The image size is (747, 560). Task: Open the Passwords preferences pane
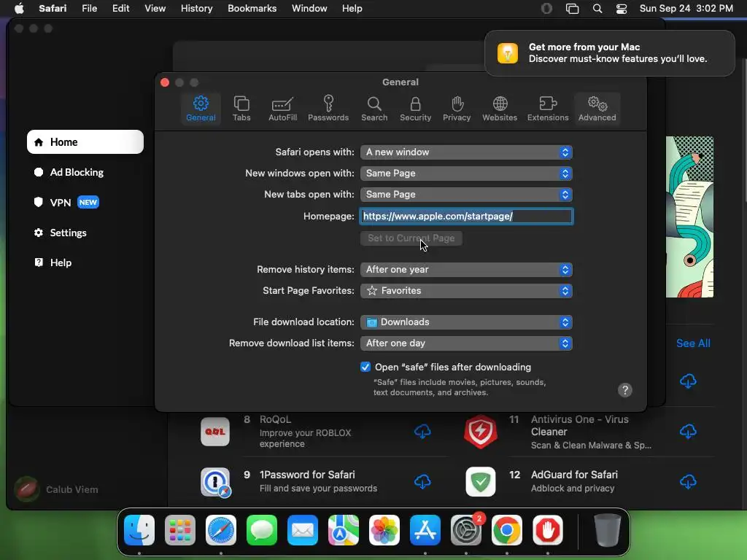(328, 109)
